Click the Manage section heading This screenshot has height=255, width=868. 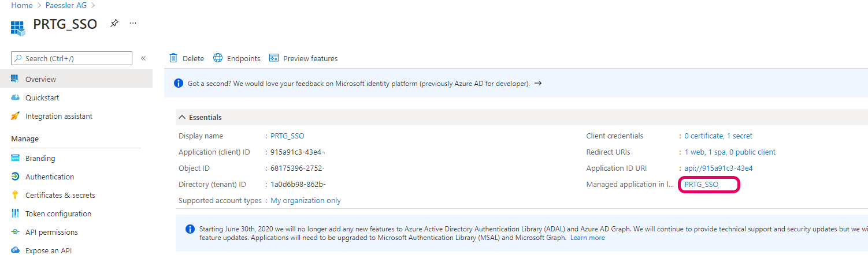point(25,138)
